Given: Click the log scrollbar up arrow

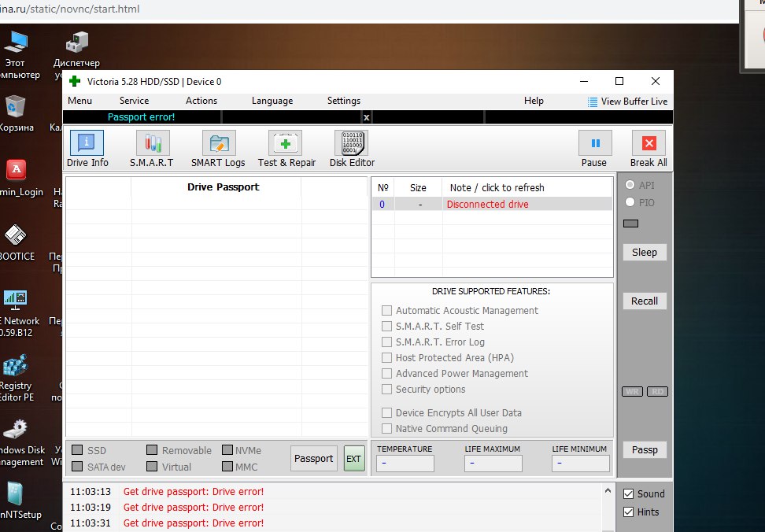Looking at the screenshot, I should tap(608, 490).
